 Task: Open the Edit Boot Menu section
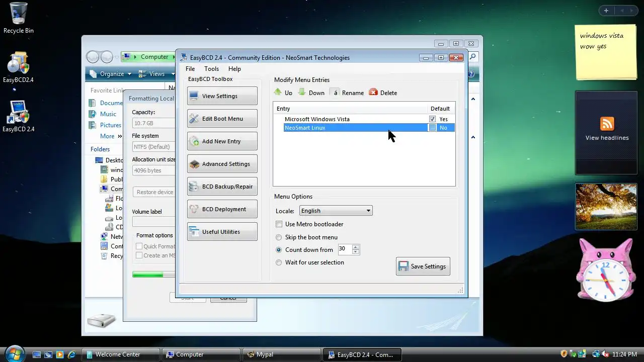point(222,119)
